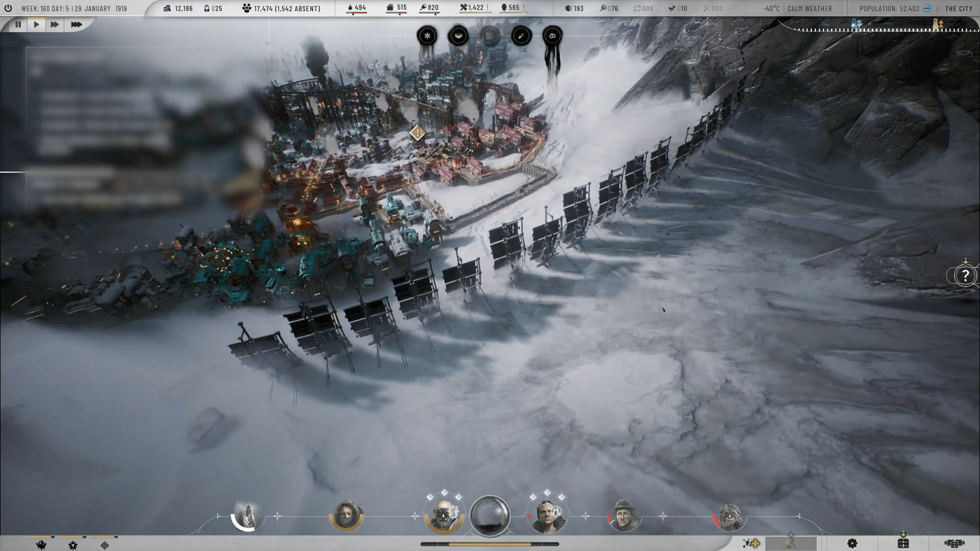Select the hooded faction leader portrait

[x=248, y=517]
